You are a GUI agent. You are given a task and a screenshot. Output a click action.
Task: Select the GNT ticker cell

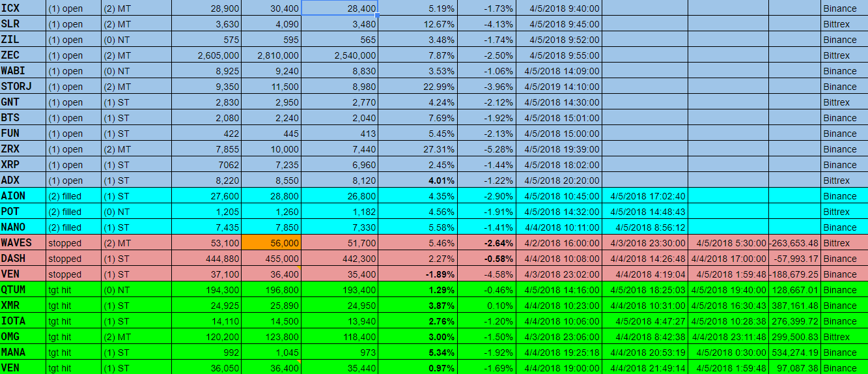[23, 102]
